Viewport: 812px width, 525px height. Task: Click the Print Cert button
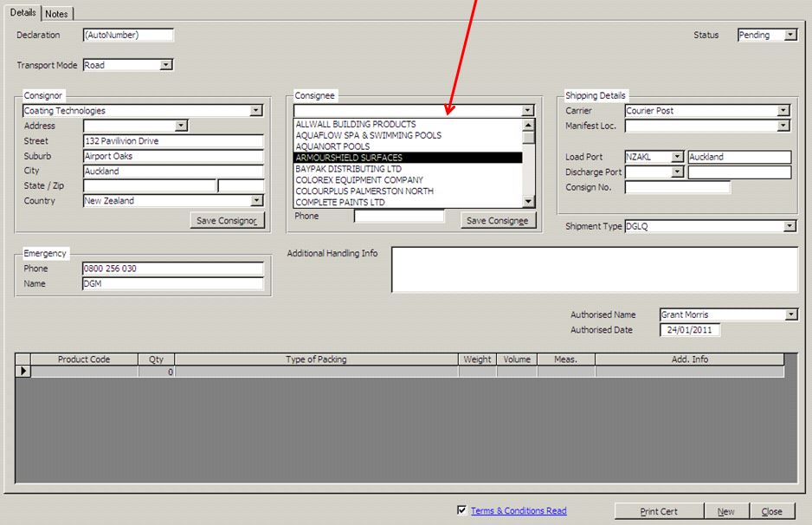click(x=659, y=511)
